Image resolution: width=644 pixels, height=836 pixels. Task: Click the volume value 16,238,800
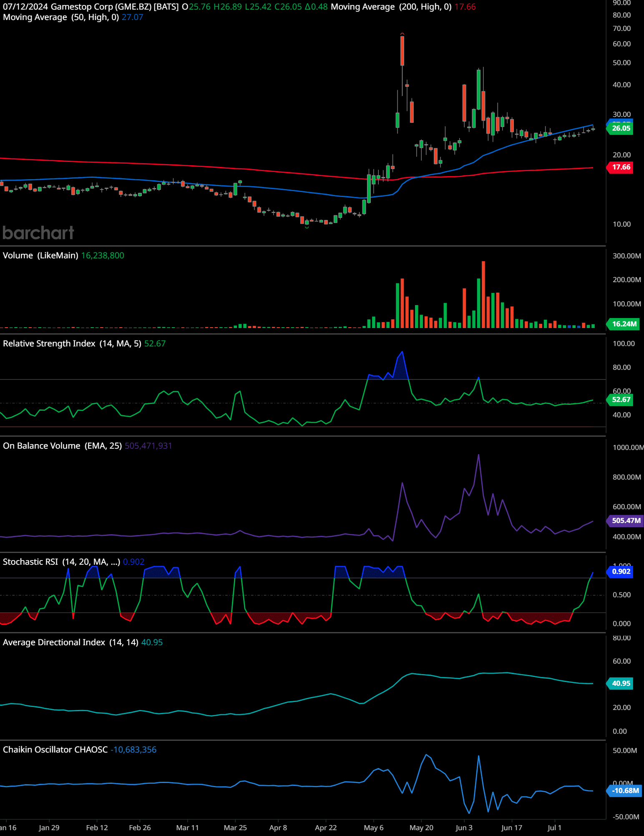pyautogui.click(x=103, y=255)
